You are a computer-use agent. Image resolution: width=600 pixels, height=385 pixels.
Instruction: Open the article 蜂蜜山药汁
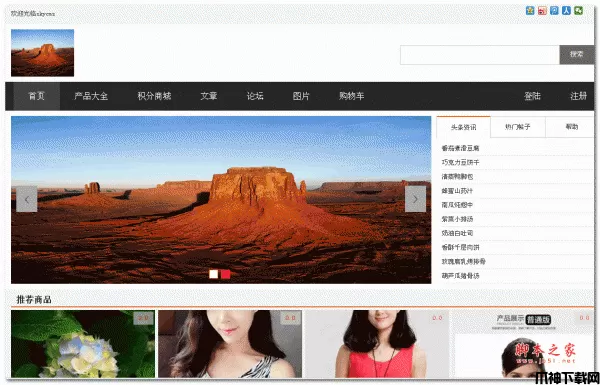coord(457,191)
